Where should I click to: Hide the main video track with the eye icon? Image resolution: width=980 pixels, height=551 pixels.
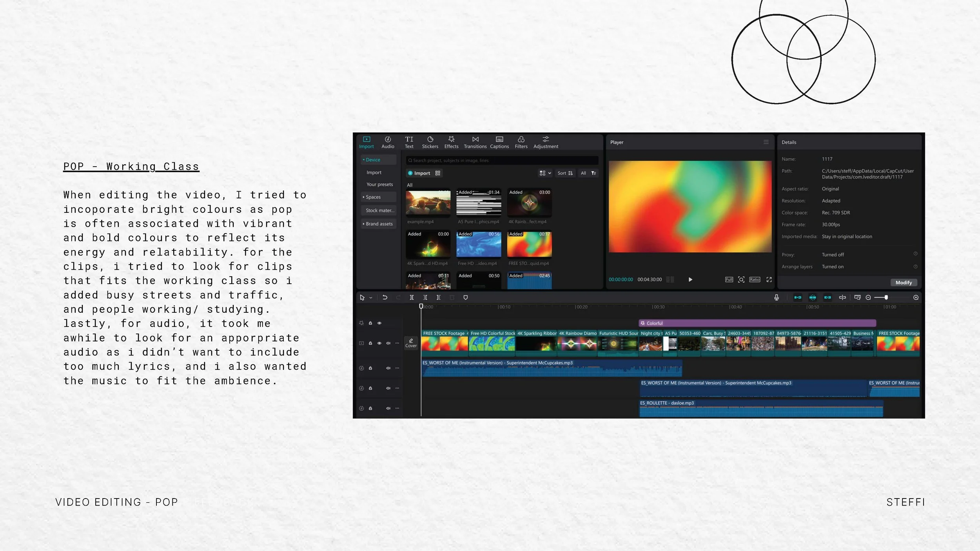coord(379,343)
